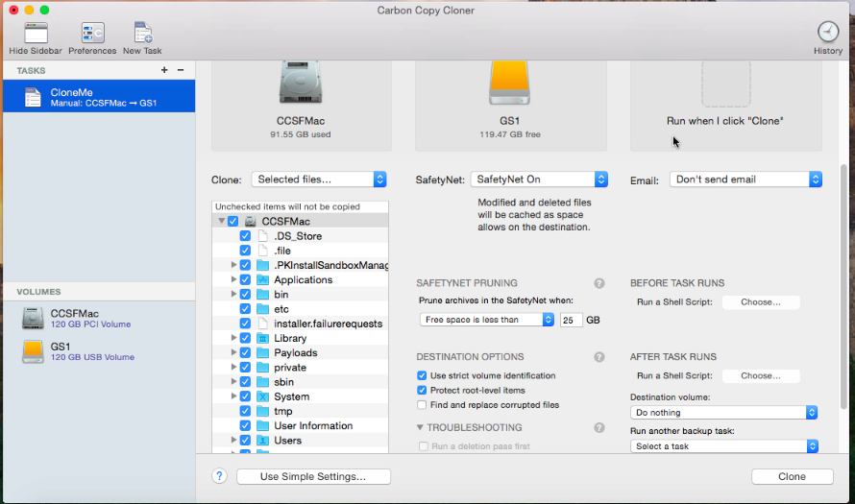Select the .PKInstallSandboxManager folder row
The height and width of the screenshot is (504, 855).
[x=301, y=265]
